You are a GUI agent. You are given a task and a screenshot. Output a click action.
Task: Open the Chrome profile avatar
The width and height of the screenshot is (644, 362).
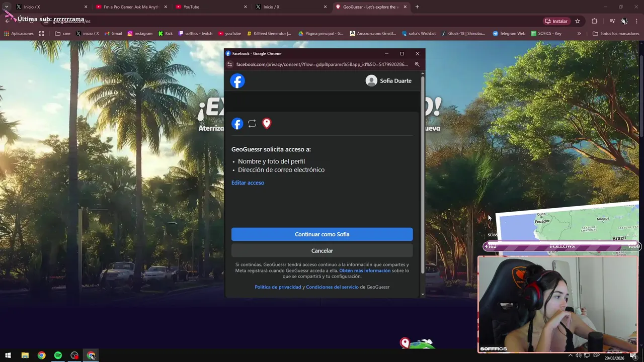tap(624, 21)
